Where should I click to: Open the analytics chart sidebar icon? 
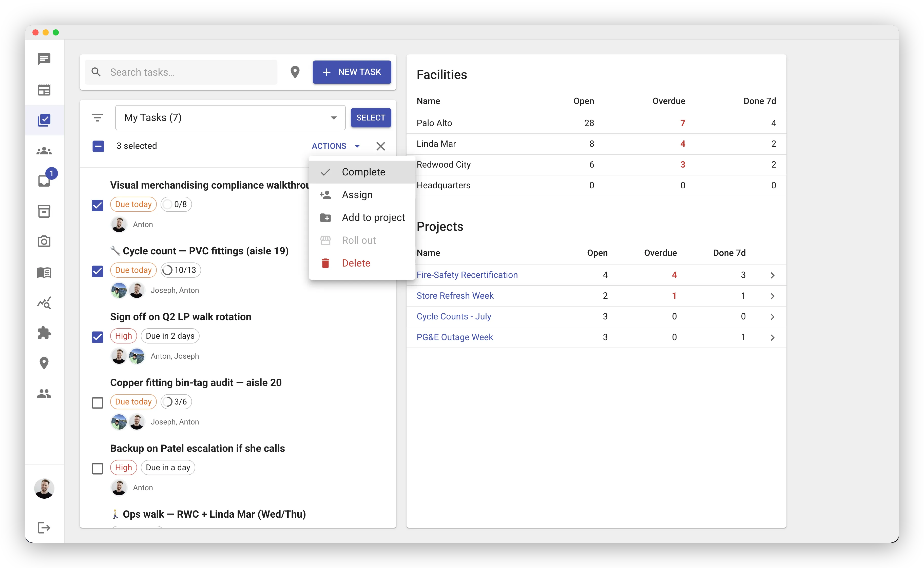44,303
